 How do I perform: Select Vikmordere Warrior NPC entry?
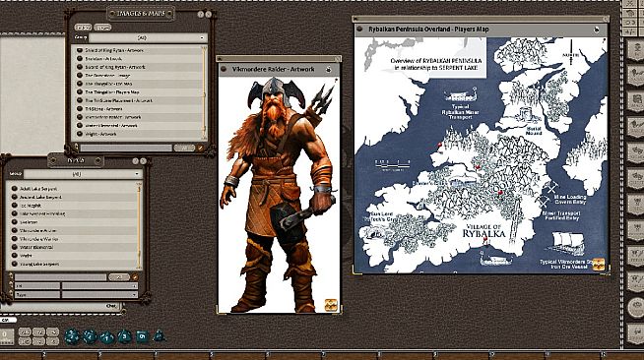coord(73,239)
